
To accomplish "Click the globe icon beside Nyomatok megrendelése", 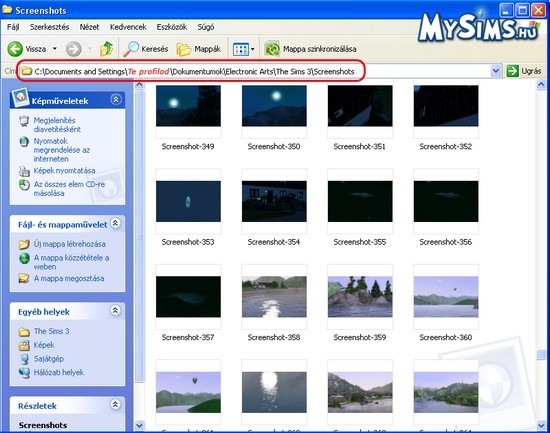I will tap(24, 142).
